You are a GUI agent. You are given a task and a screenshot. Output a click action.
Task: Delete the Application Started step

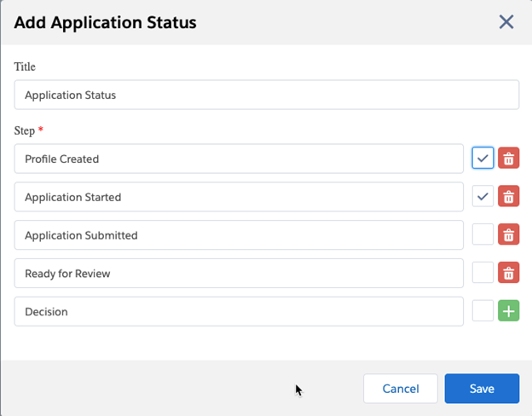tap(508, 197)
